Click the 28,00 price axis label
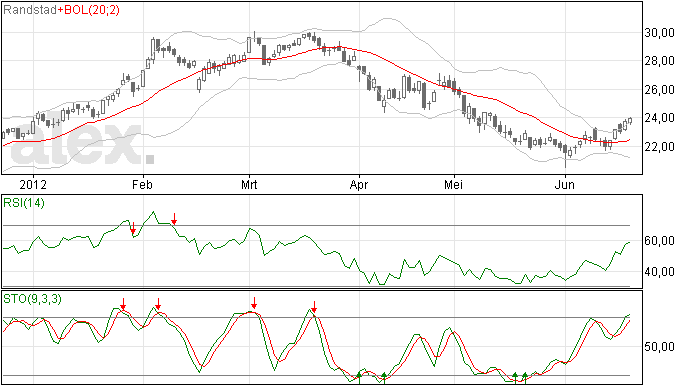Image resolution: width=690 pixels, height=387 pixels. pos(659,61)
